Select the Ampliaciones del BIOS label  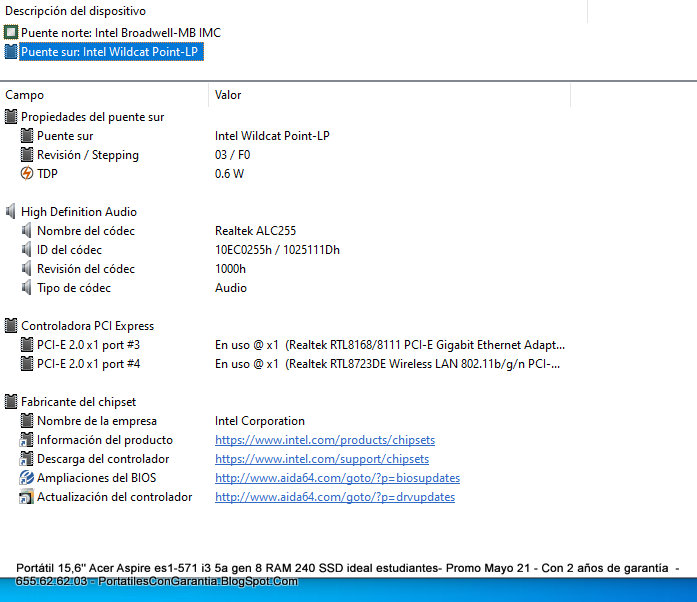coord(96,478)
